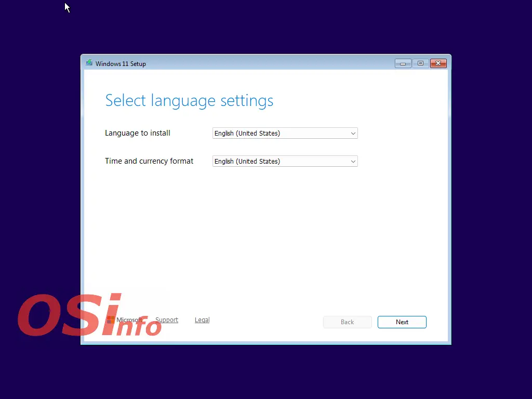Click the Select language settings heading
Image resolution: width=532 pixels, height=399 pixels.
coord(189,100)
